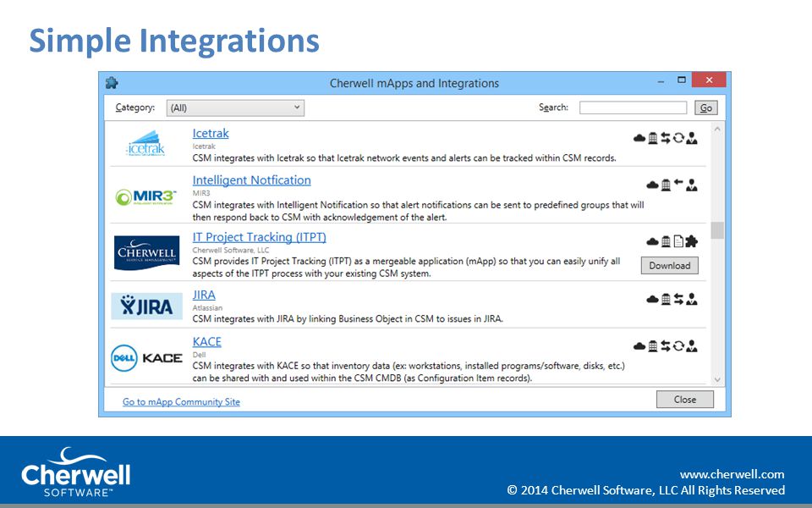Follow the Go to mApp Community Site link
812x508 pixels.
[x=181, y=401]
